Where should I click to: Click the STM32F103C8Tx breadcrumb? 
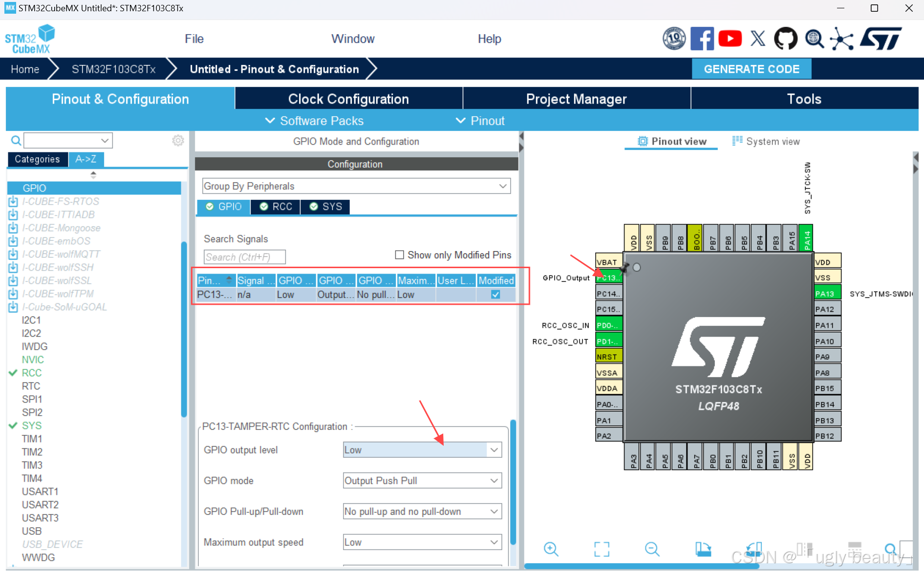tap(113, 69)
